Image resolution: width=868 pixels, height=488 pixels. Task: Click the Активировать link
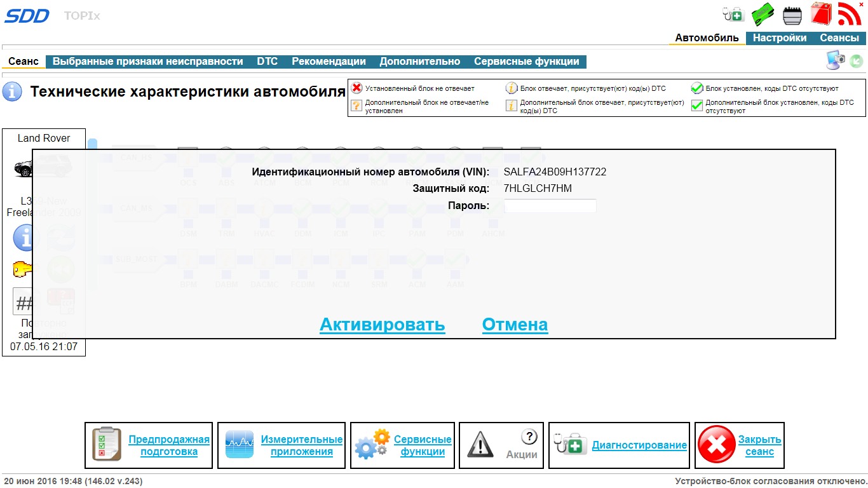point(382,325)
